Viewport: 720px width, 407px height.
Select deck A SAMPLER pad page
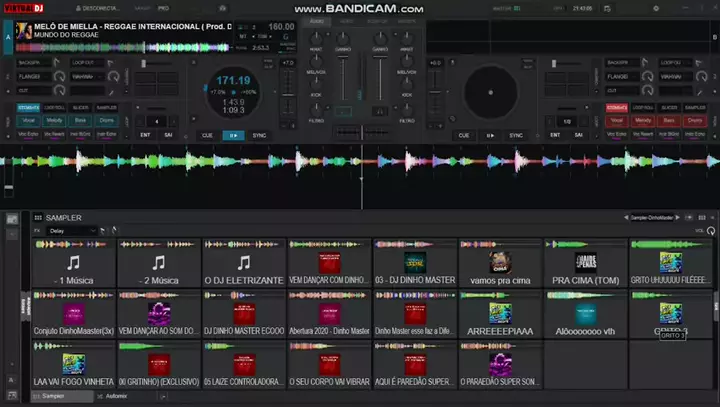[107, 107]
